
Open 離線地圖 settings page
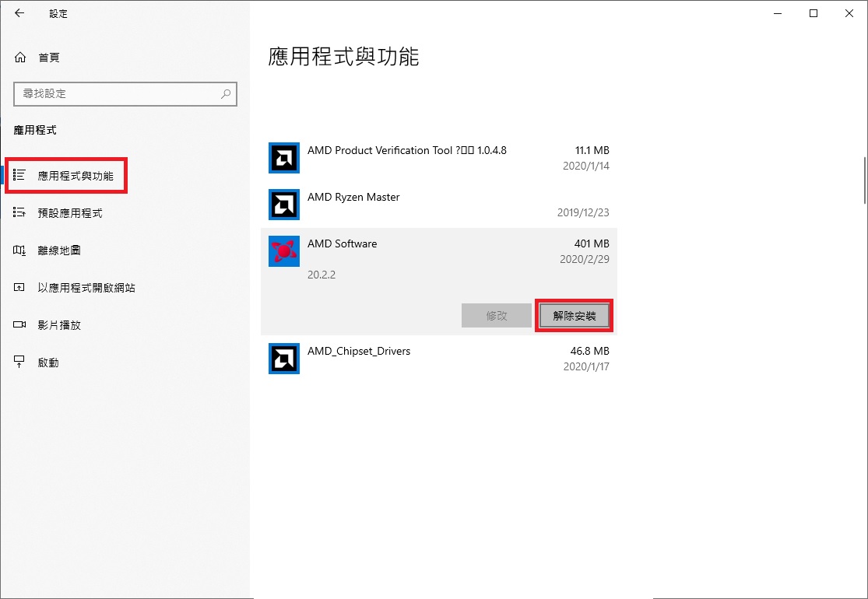tap(59, 250)
